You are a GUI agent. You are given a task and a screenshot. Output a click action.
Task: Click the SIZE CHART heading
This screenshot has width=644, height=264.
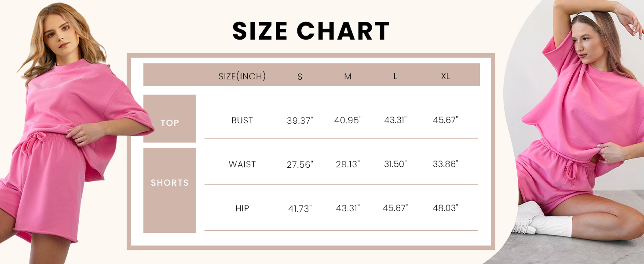311,31
